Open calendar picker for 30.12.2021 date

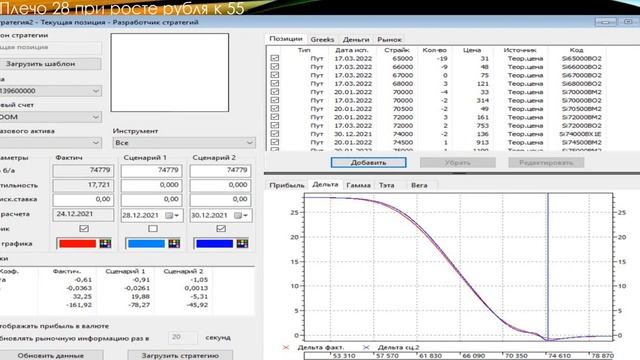[241, 216]
